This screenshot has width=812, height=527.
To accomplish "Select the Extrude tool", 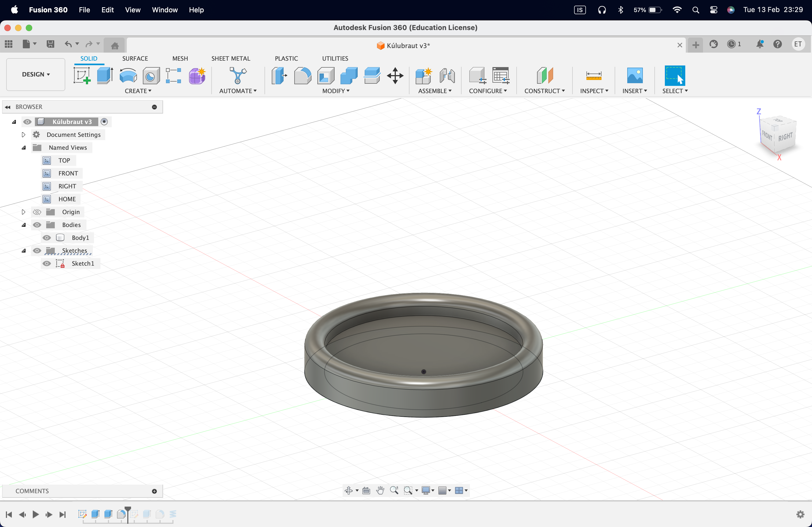I will pyautogui.click(x=105, y=75).
